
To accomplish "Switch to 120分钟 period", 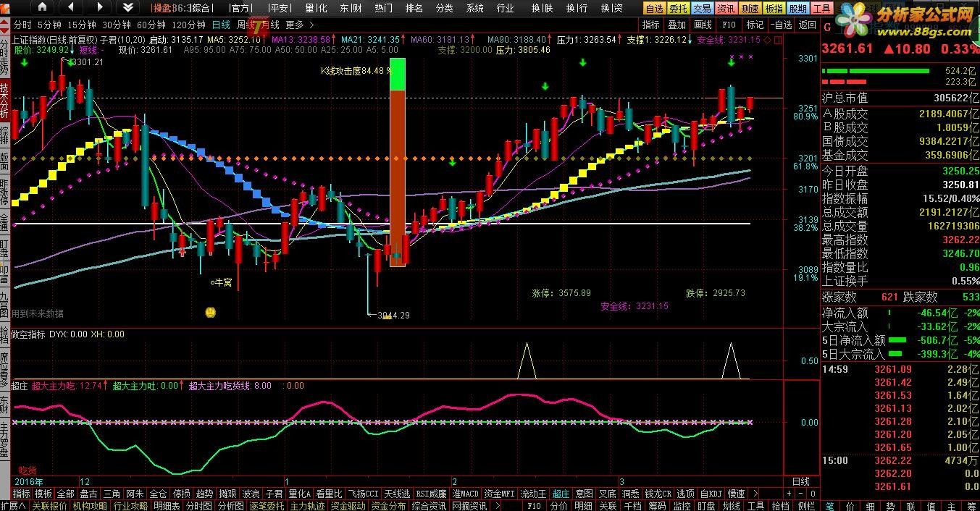I will 188,25.
